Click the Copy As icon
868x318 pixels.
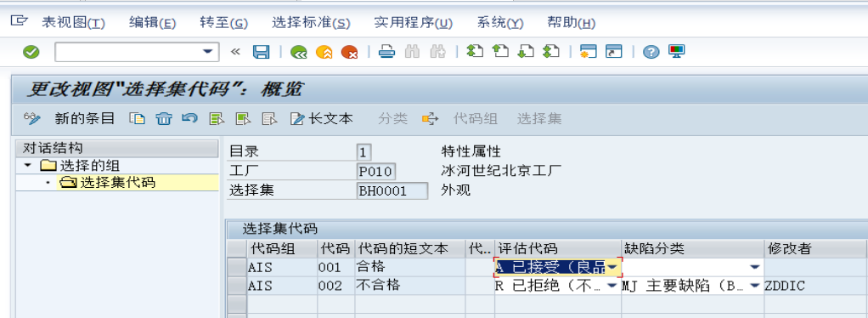[137, 118]
